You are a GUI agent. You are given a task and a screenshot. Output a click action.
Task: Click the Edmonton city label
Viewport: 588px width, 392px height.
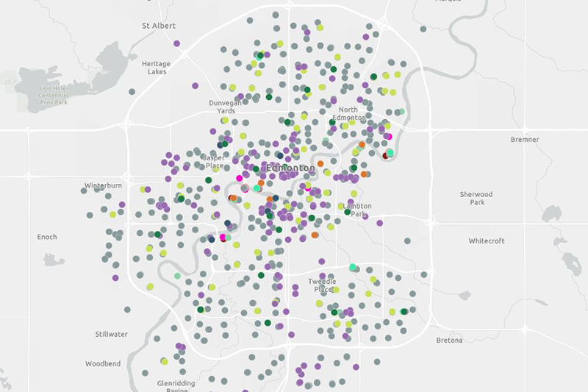pyautogui.click(x=290, y=168)
